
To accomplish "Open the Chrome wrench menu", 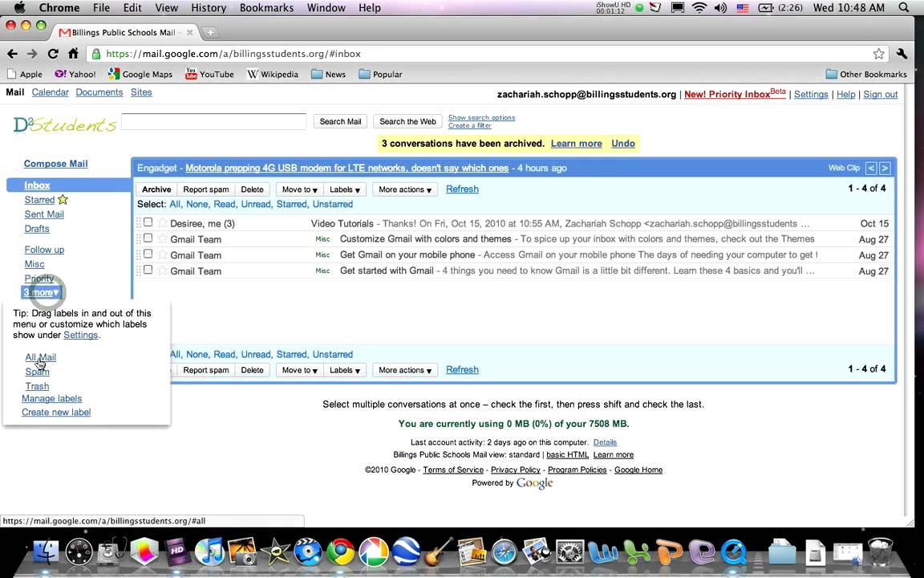I will (902, 54).
